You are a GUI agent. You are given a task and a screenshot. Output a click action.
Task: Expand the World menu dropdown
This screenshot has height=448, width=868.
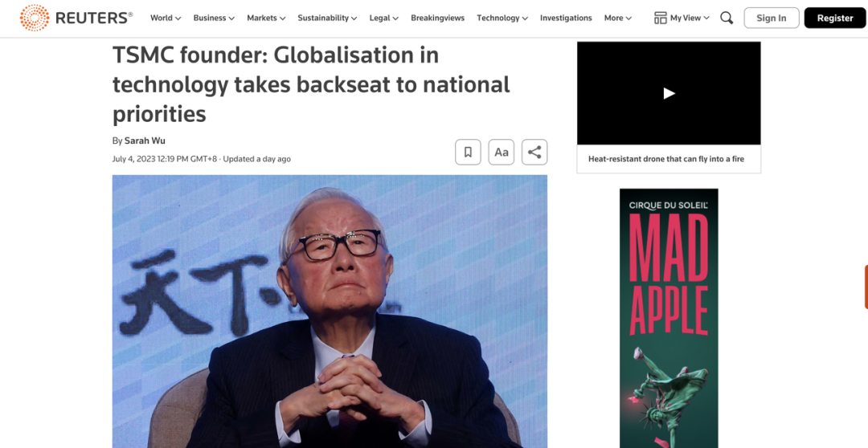coord(166,18)
